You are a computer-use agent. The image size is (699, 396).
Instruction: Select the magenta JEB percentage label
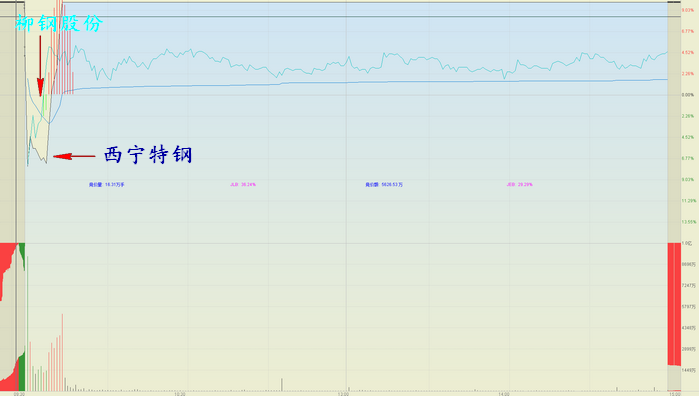tap(519, 185)
